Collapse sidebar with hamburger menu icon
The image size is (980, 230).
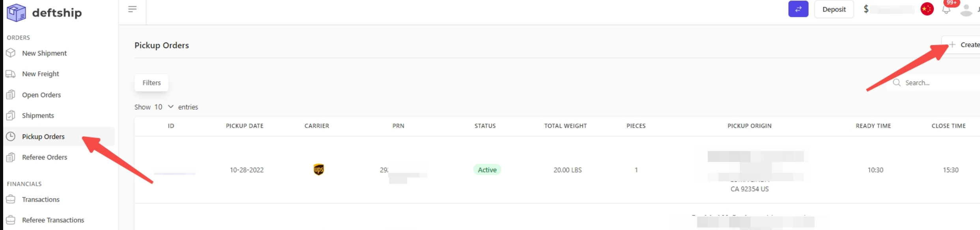[x=132, y=9]
